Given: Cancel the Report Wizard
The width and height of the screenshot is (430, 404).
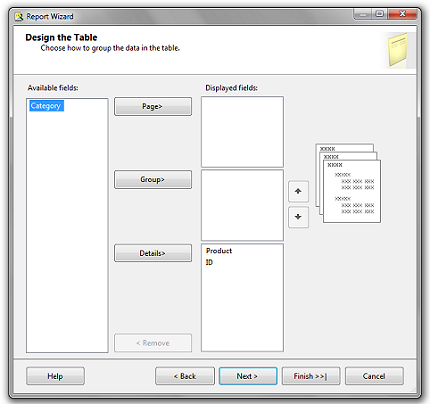Looking at the screenshot, I should click(374, 376).
